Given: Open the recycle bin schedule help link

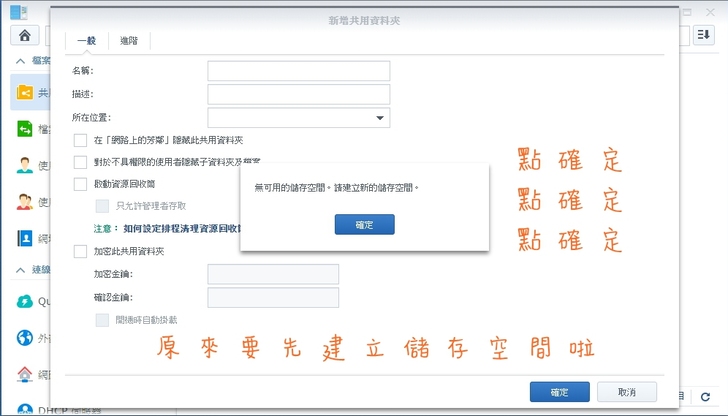Looking at the screenshot, I should (182, 228).
